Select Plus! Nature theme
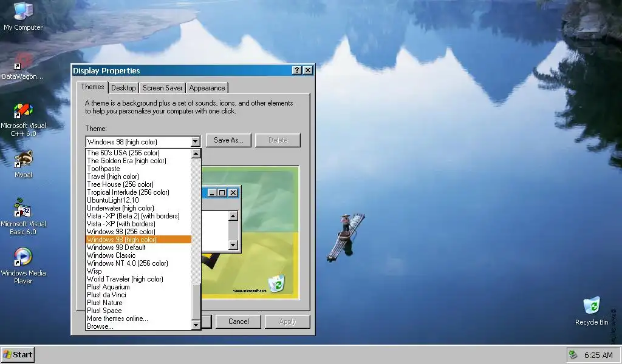This screenshot has width=622, height=364. [138, 303]
